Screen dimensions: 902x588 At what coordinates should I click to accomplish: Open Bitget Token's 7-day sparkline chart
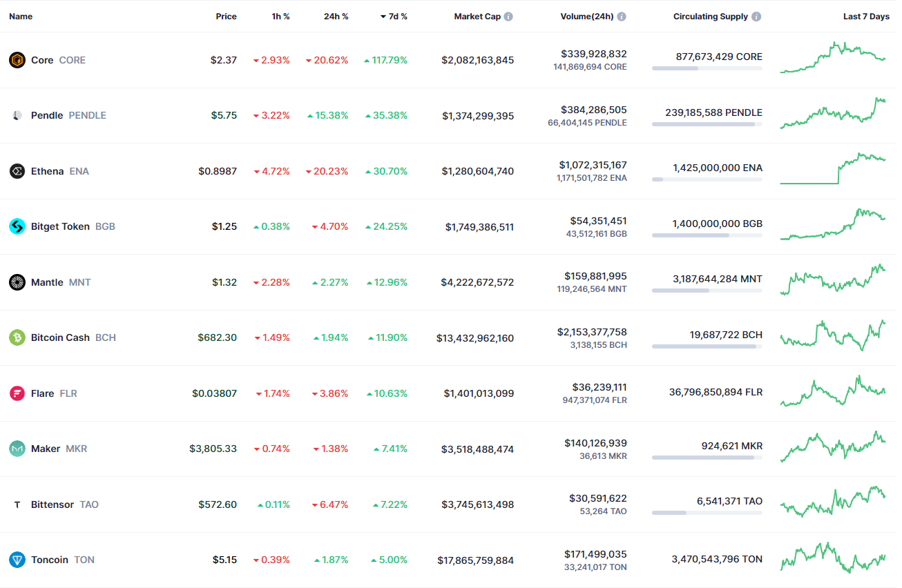(x=833, y=224)
